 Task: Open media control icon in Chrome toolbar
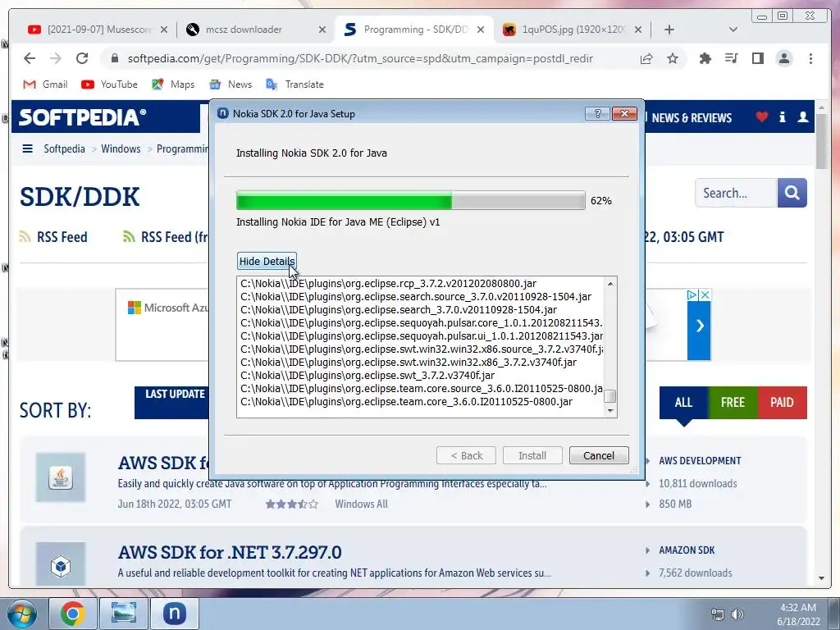click(x=731, y=58)
